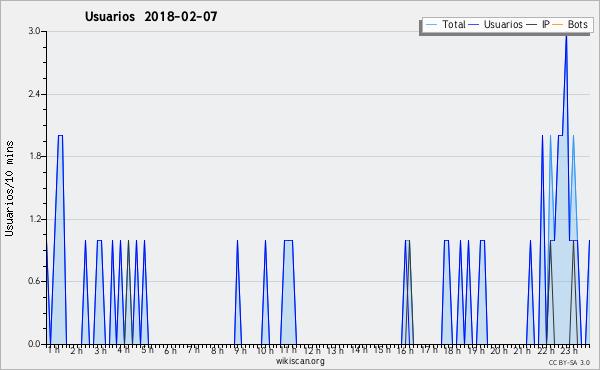The image size is (600, 370).
Task: Click the '14 h' x-axis label
Action: tap(359, 350)
